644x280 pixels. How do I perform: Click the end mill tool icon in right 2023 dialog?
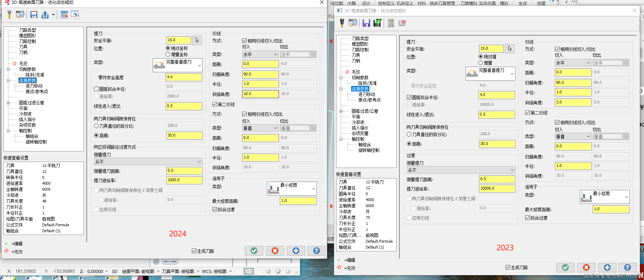point(342,23)
